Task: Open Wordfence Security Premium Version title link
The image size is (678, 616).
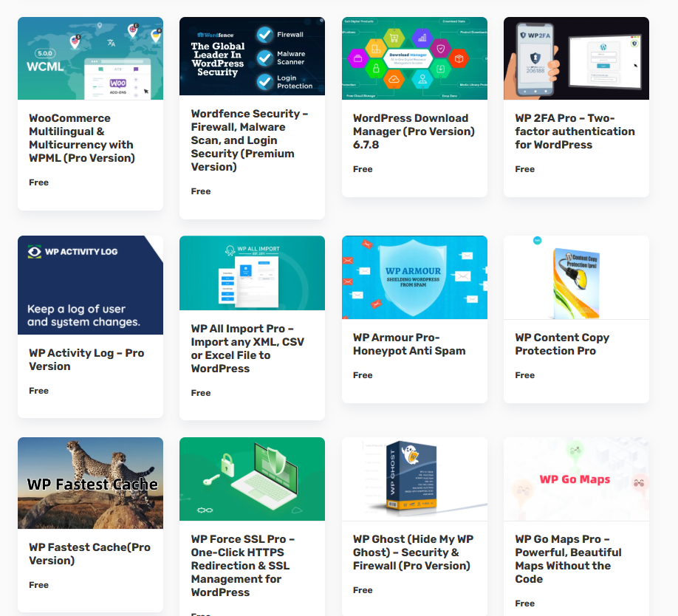Action: [250, 140]
